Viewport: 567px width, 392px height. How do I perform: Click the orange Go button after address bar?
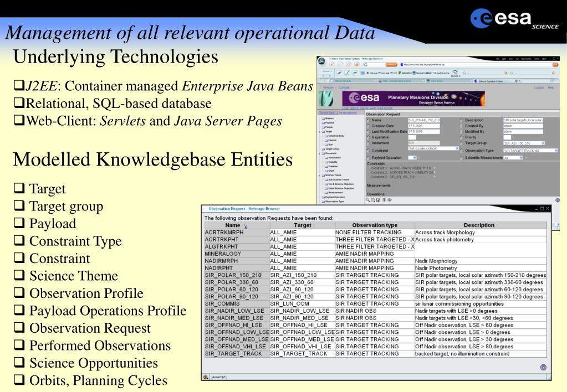555,64
